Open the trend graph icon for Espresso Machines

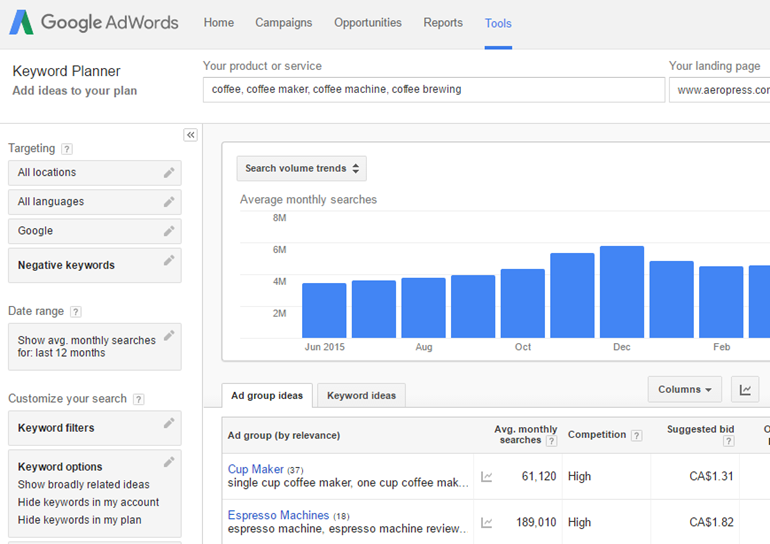tap(486, 522)
